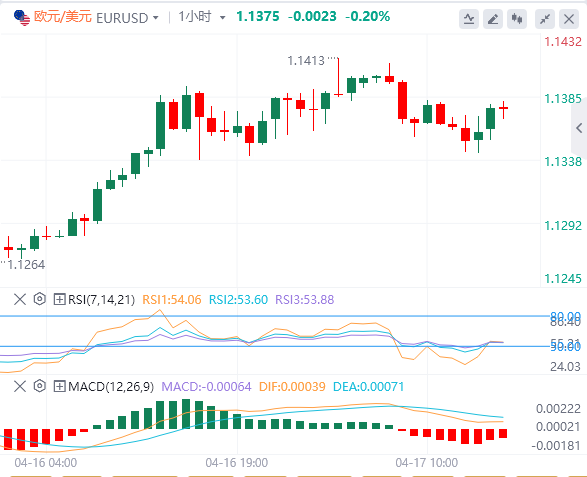
Task: Open MACD indicator settings hexagon icon
Action: [39, 386]
